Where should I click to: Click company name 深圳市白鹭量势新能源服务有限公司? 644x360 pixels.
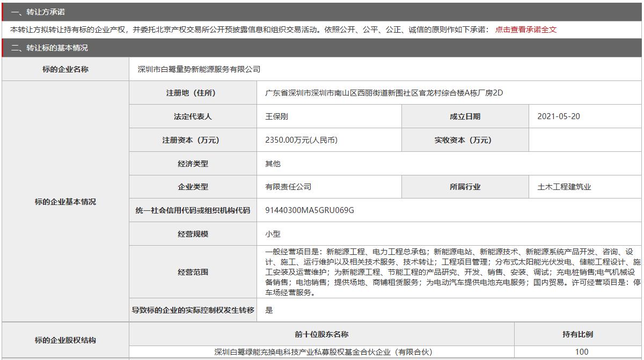(199, 69)
